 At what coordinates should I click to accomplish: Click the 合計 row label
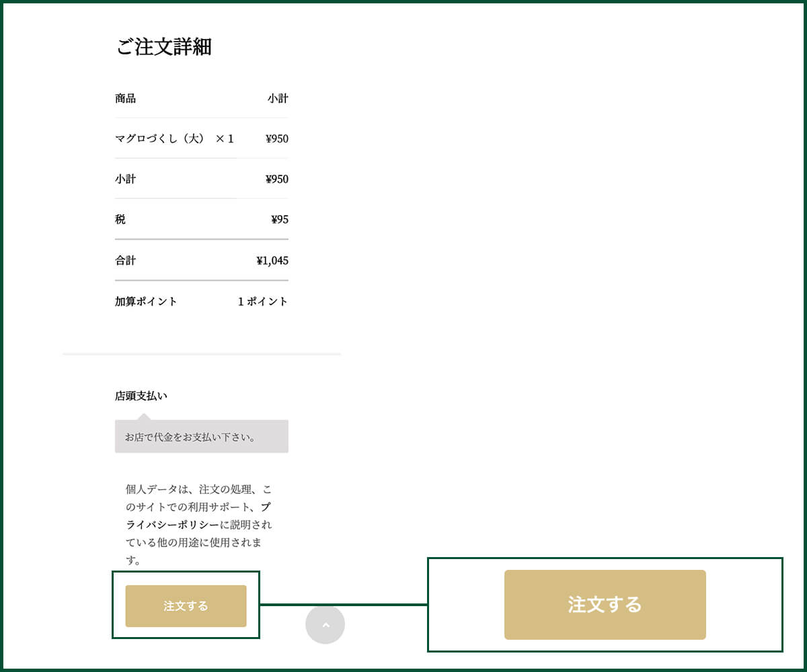[x=126, y=260]
